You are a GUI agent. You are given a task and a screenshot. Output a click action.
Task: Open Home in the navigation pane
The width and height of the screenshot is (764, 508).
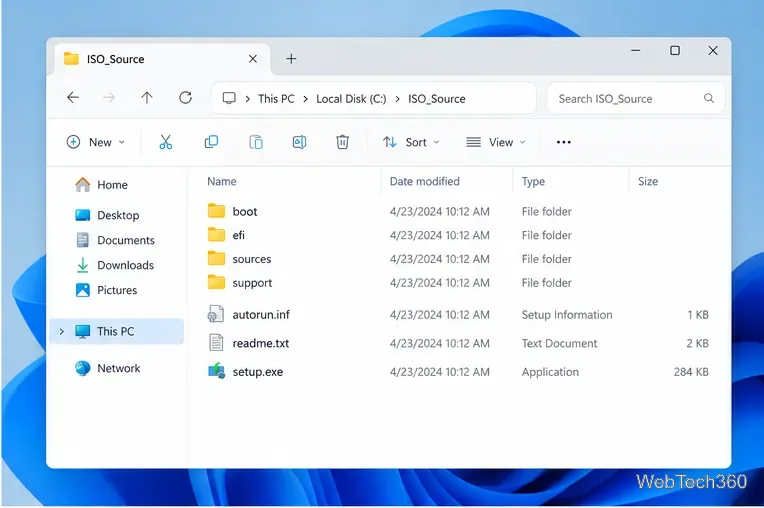point(101,185)
